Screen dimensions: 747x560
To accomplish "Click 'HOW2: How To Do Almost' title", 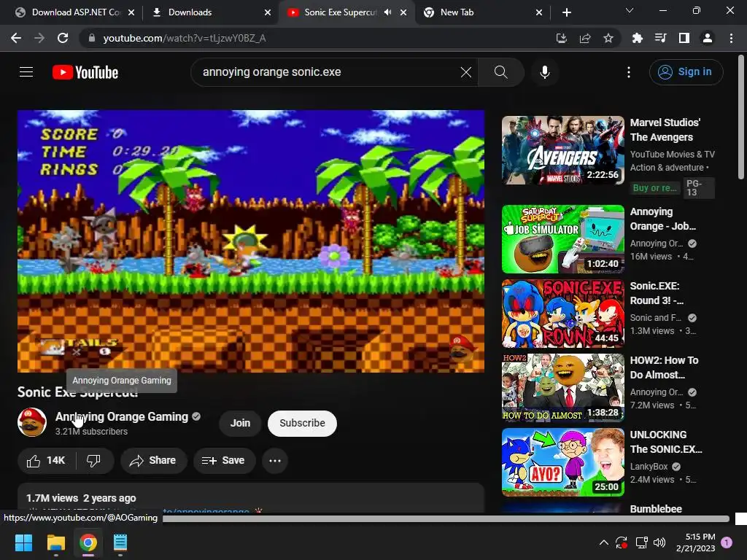I will click(x=664, y=367).
